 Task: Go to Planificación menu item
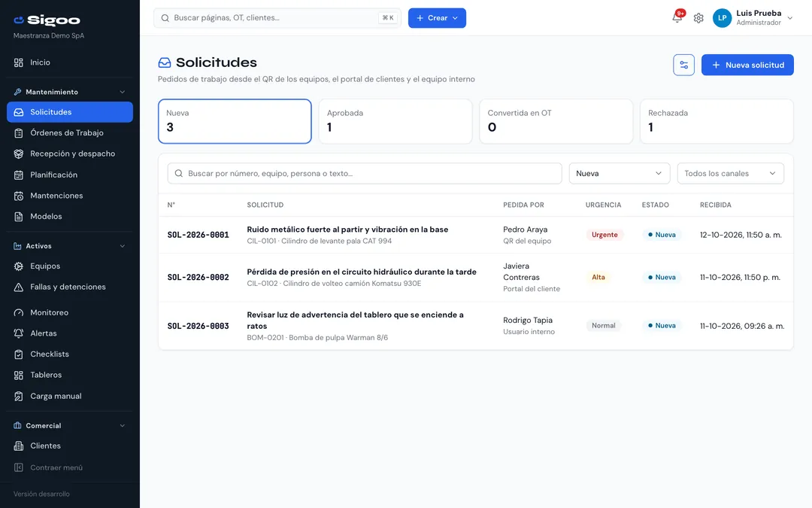[x=70, y=175]
